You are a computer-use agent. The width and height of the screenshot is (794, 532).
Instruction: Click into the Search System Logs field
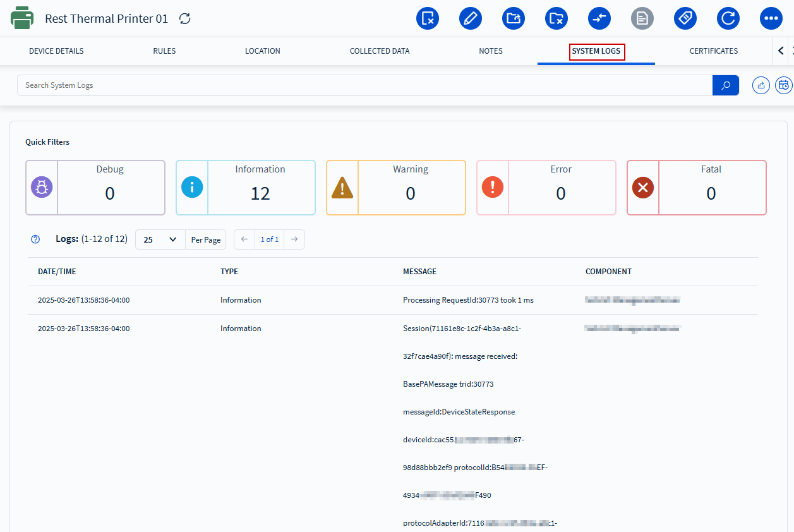(x=364, y=85)
